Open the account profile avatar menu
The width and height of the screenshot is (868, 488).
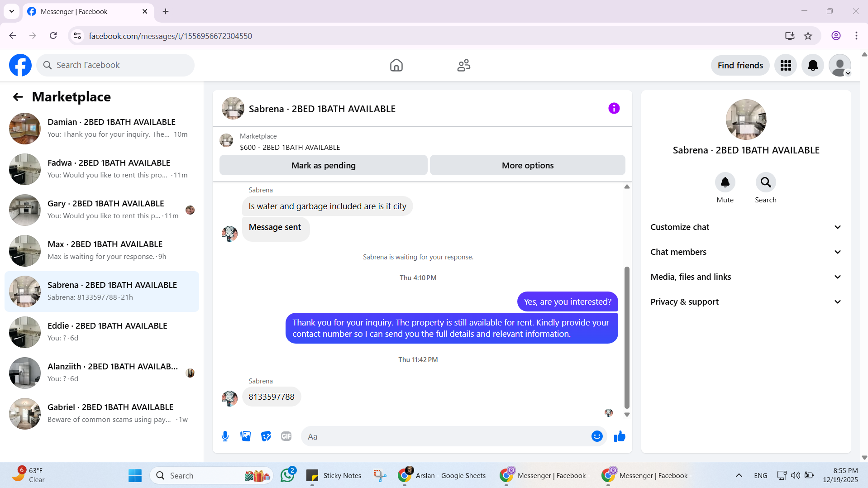pos(840,66)
